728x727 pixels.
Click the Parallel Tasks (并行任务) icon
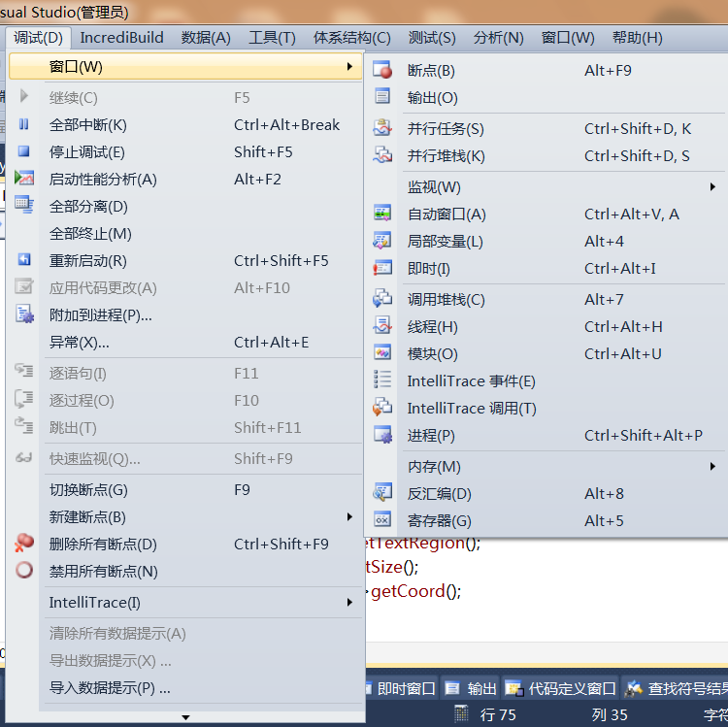[382, 128]
